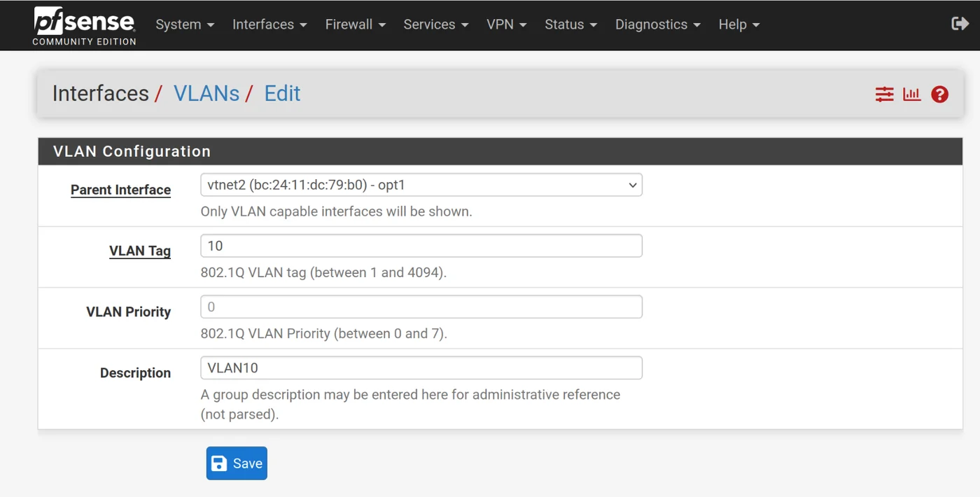Click the Edit breadcrumb link
The width and height of the screenshot is (980, 497).
pyautogui.click(x=282, y=92)
